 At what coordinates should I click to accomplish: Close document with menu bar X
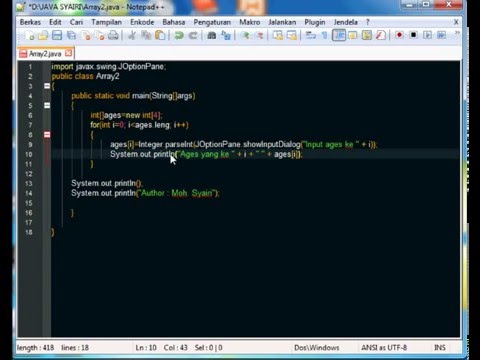(x=456, y=22)
